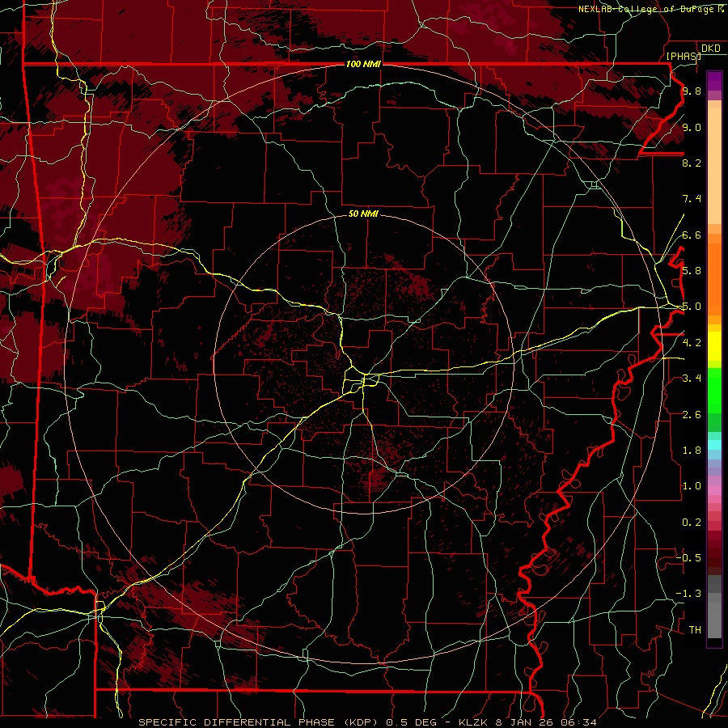Click the "100 NMI" range ring label
The height and width of the screenshot is (728, 728).
coord(363,64)
